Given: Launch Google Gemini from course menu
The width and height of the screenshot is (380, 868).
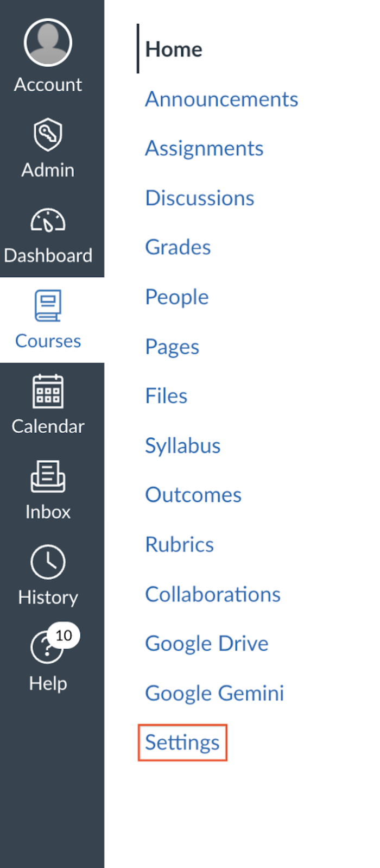Looking at the screenshot, I should [x=214, y=693].
